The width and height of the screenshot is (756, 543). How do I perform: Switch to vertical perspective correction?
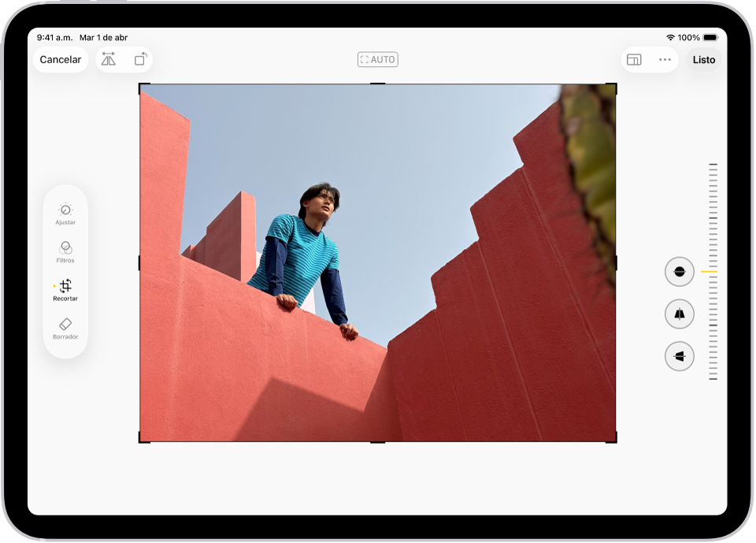click(x=678, y=313)
